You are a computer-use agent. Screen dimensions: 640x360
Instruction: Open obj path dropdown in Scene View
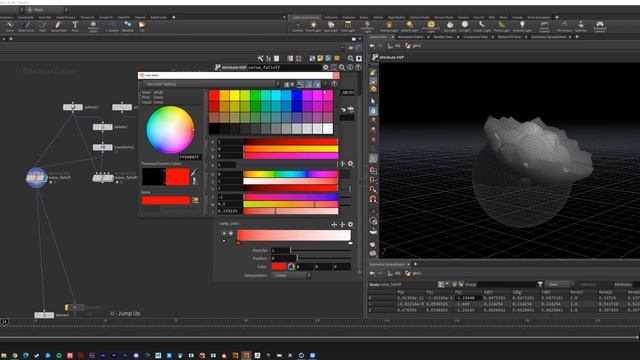[x=394, y=46]
